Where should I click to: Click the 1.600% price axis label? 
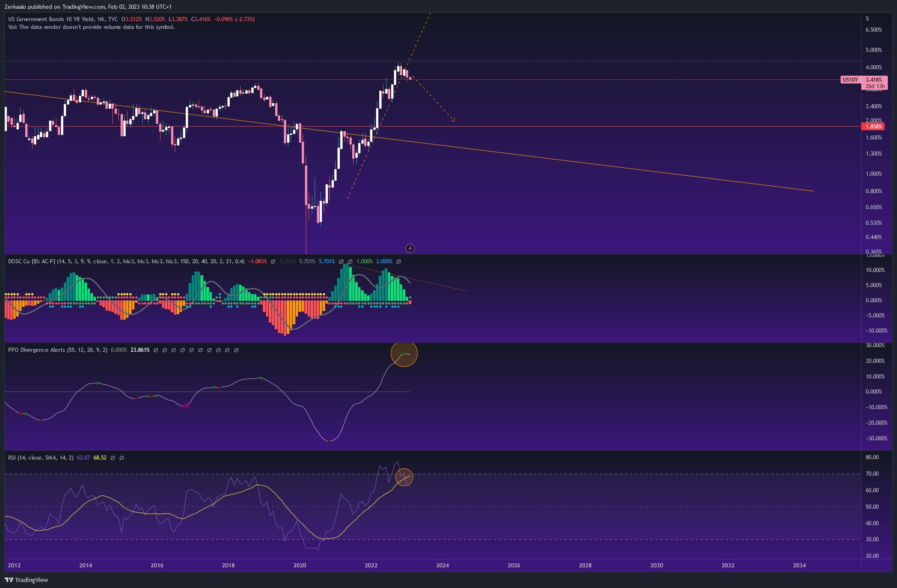[874, 138]
